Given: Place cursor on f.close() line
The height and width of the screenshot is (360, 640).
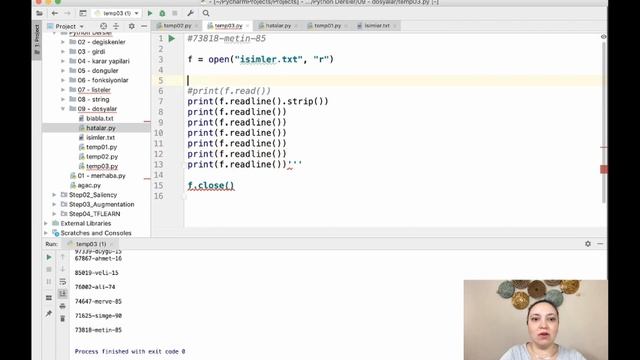Looking at the screenshot, I should [211, 185].
